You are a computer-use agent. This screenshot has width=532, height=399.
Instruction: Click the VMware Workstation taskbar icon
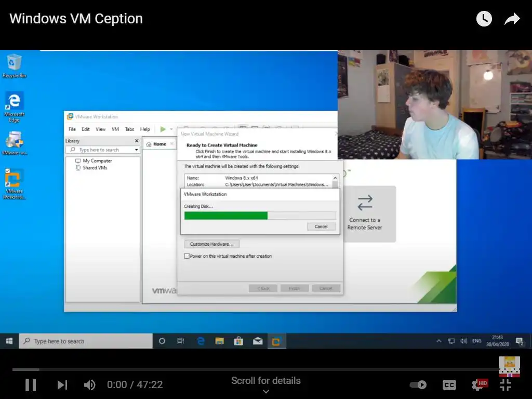pyautogui.click(x=276, y=341)
